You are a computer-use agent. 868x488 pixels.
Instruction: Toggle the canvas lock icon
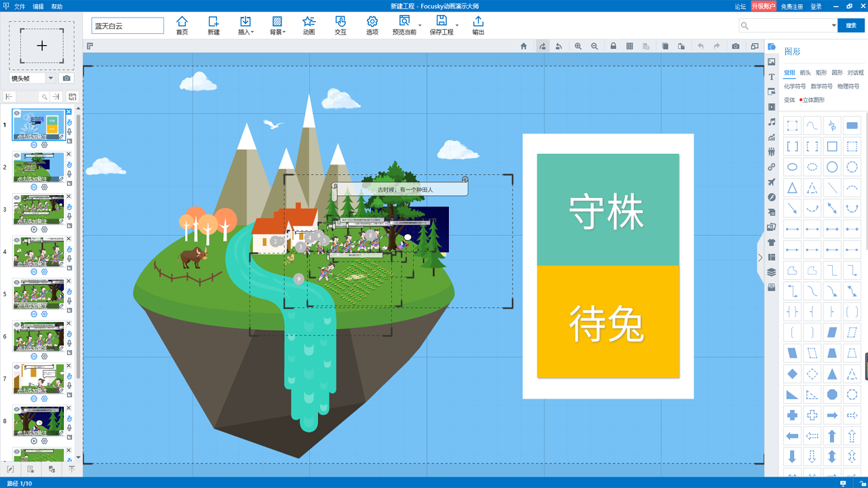[613, 46]
